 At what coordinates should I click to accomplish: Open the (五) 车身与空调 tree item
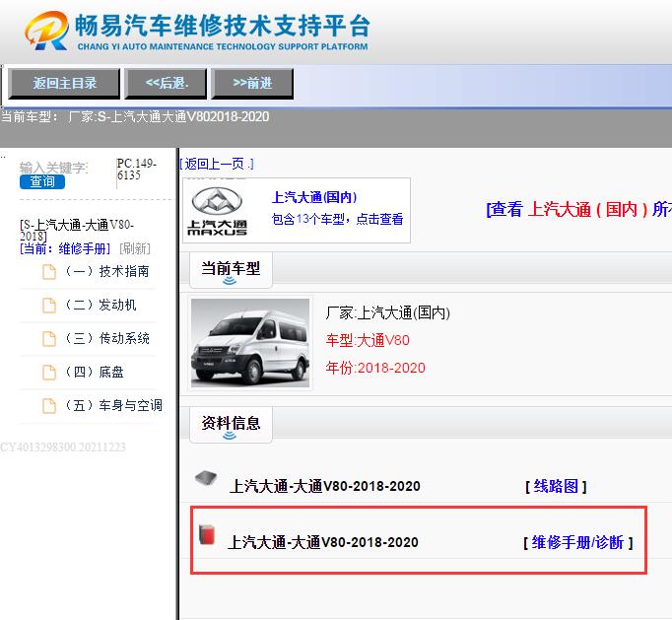tap(113, 405)
